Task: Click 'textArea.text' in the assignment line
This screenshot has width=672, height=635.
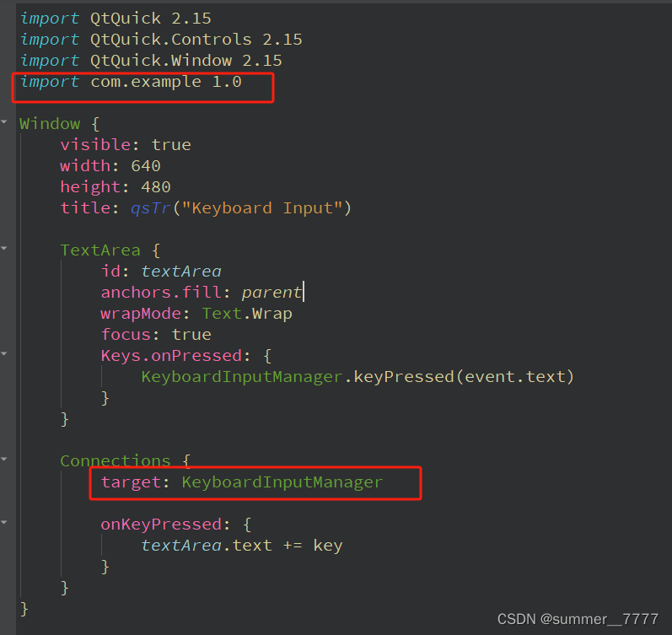Action: point(207,546)
